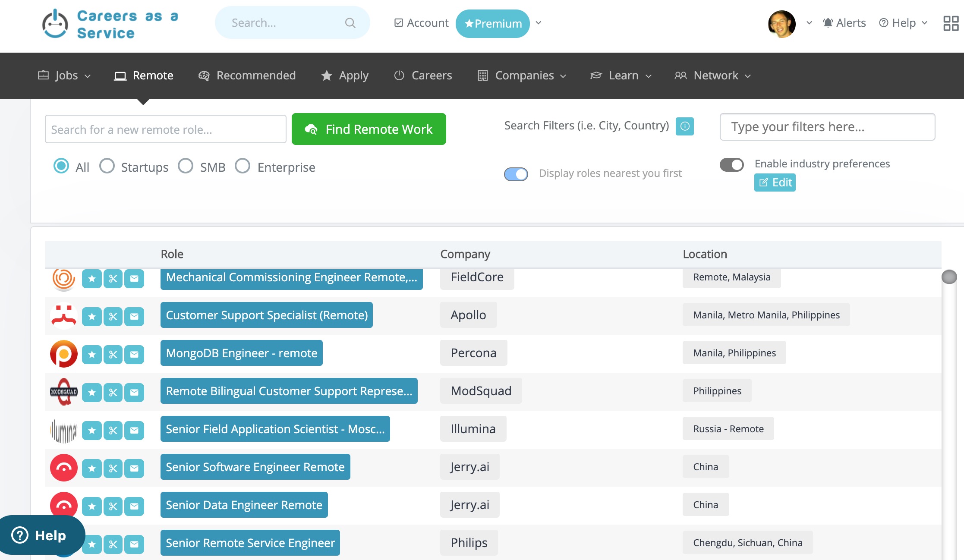Open Customer Support Specialist (Remote) role
The image size is (964, 560).
click(x=267, y=315)
